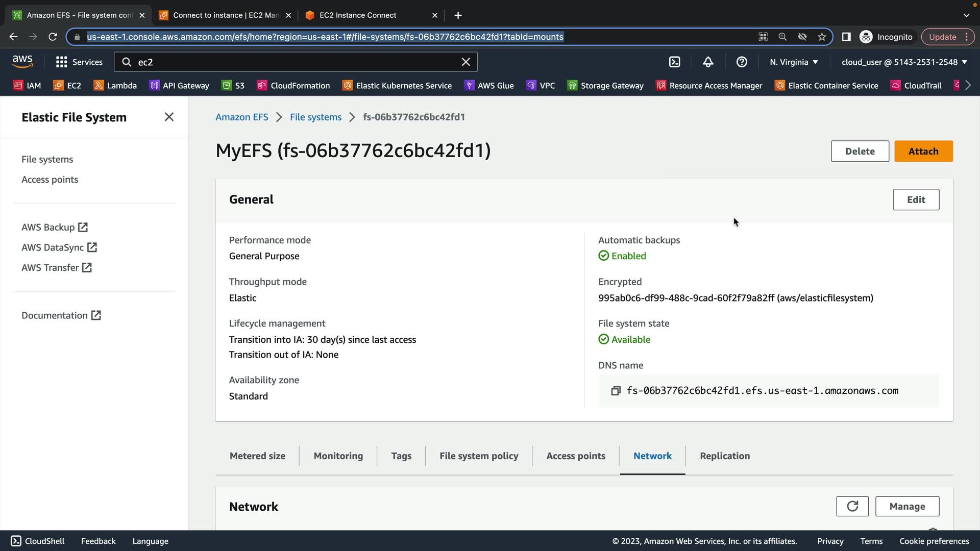Open the Access points tab
This screenshot has height=551, width=980.
click(x=575, y=456)
